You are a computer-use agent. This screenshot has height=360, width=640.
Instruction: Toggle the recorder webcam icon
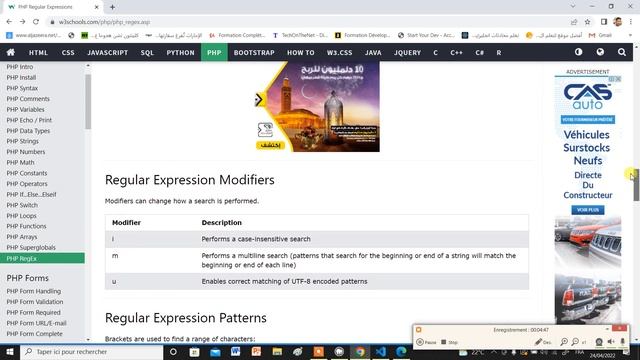click(x=599, y=342)
